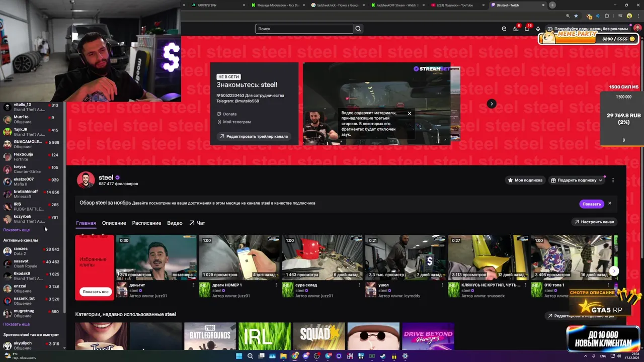The width and height of the screenshot is (644, 362).
Task: Open the Donate link
Action: click(226, 114)
